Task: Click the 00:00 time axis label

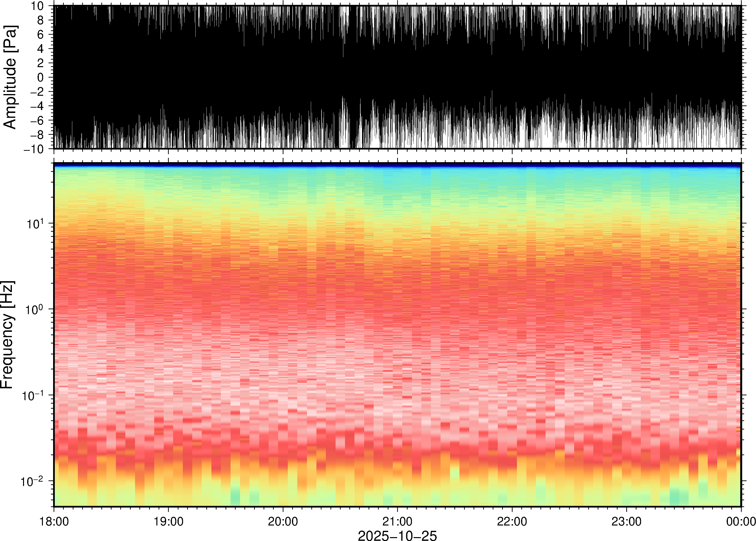Action: coord(741,521)
